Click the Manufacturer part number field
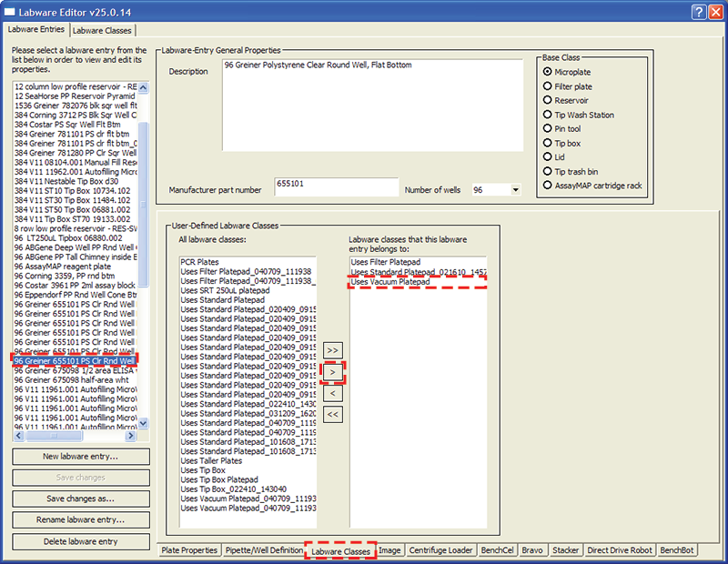This screenshot has height=564, width=728. (336, 186)
